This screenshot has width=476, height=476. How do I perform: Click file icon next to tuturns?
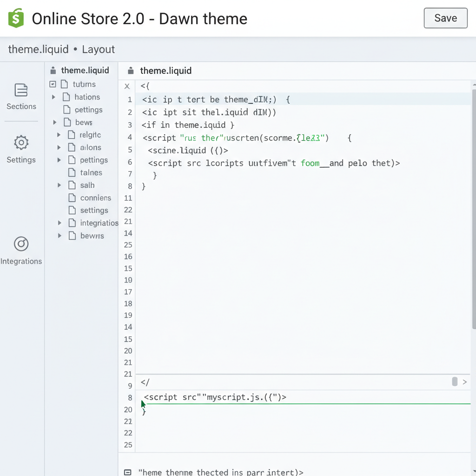pos(64,84)
